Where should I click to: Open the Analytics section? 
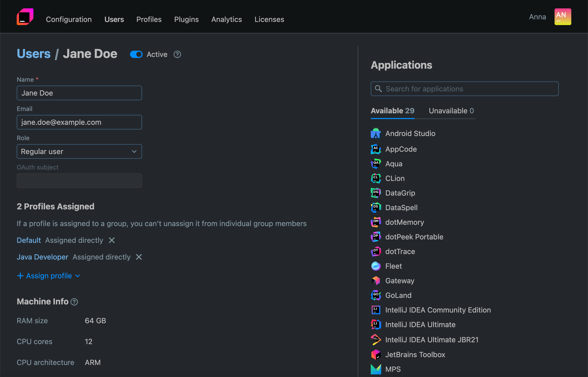tap(226, 19)
